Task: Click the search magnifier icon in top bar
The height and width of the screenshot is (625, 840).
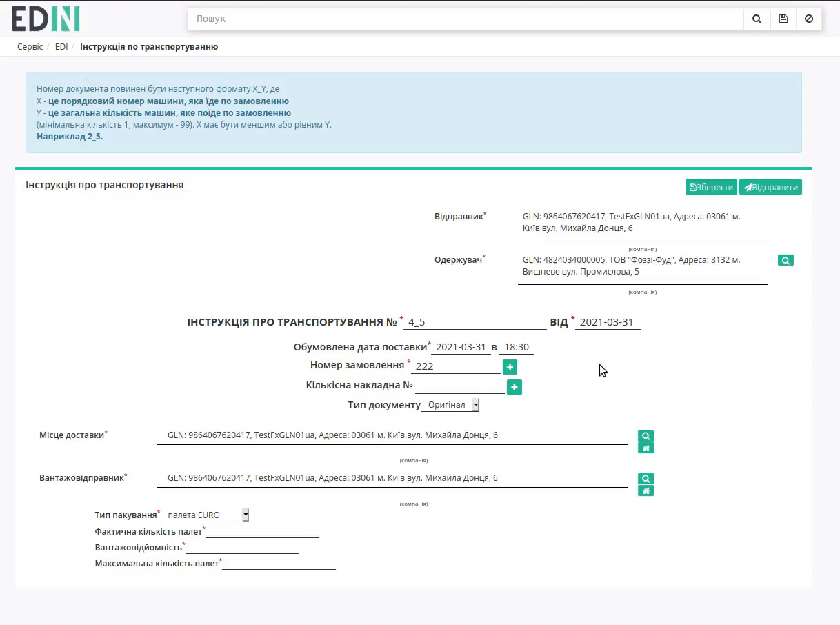Action: pos(757,19)
